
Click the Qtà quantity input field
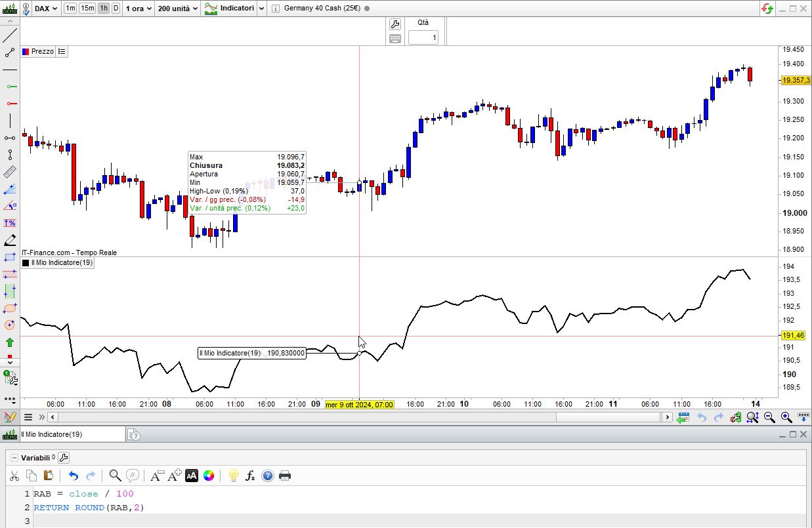(423, 37)
